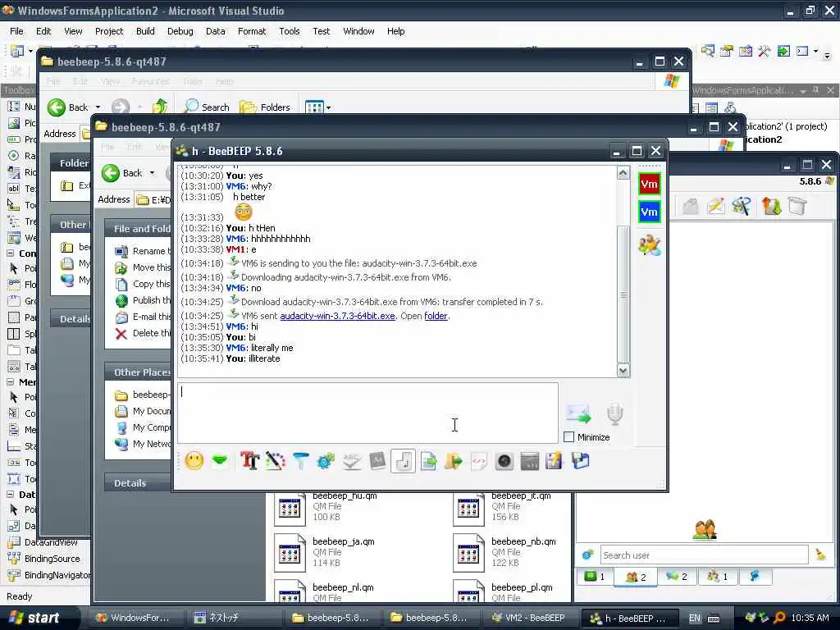This screenshot has width=840, height=630.
Task: Click the dark window-shaped icon in chat toolbar
Action: tap(529, 461)
